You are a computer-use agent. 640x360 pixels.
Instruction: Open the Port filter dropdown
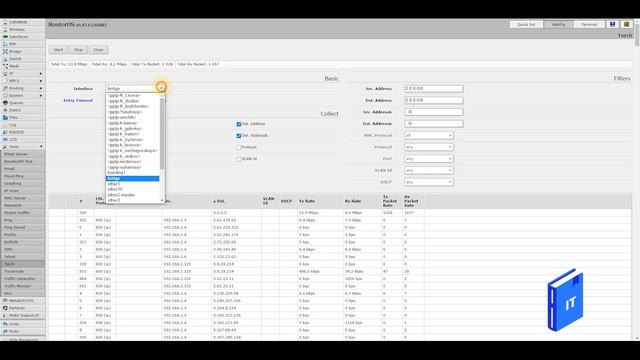[429, 158]
